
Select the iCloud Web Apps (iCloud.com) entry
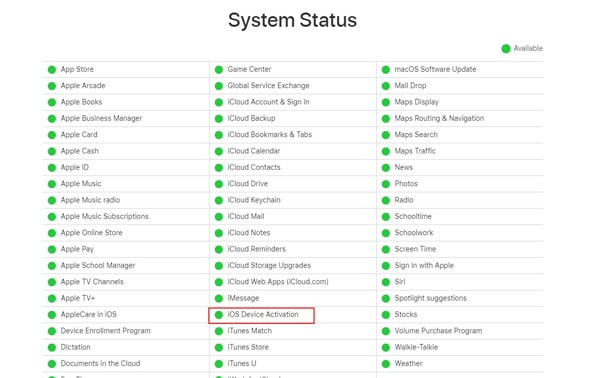(x=278, y=282)
